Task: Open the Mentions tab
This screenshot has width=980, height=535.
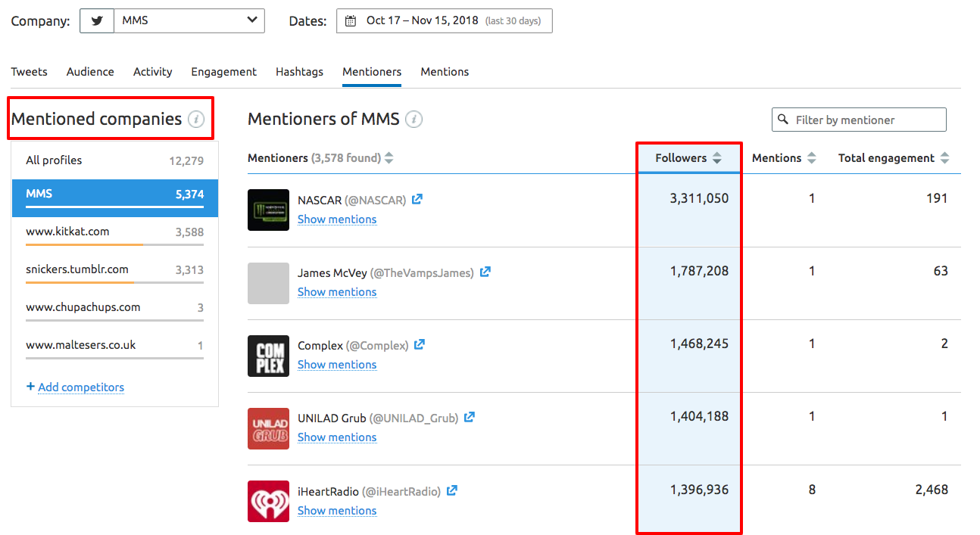Action: (x=445, y=72)
